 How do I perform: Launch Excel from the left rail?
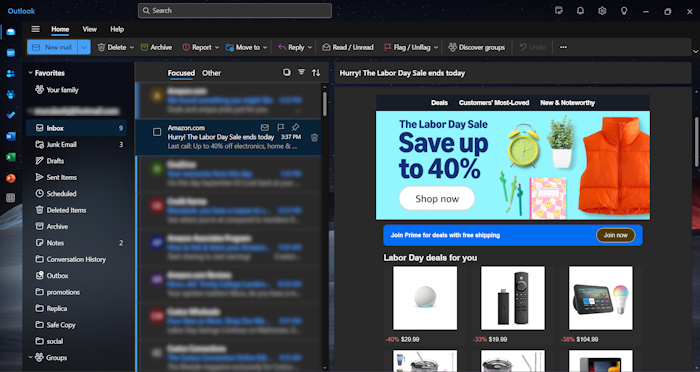(x=11, y=157)
